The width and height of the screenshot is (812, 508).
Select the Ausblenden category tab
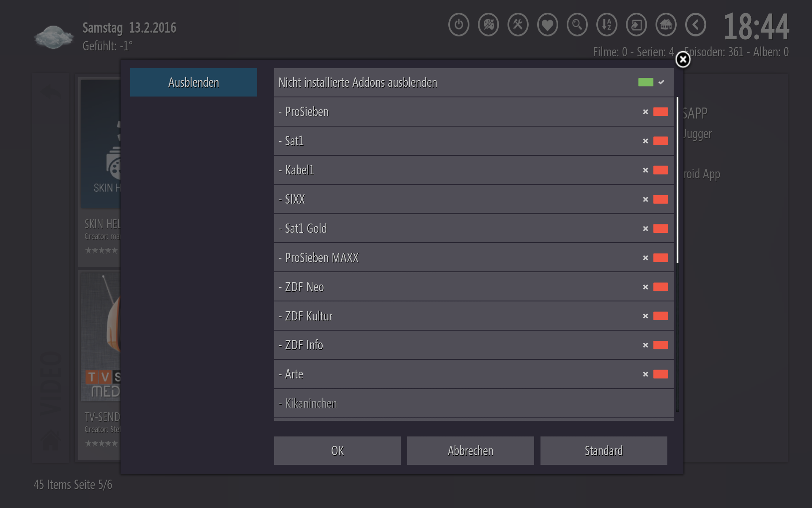point(194,82)
